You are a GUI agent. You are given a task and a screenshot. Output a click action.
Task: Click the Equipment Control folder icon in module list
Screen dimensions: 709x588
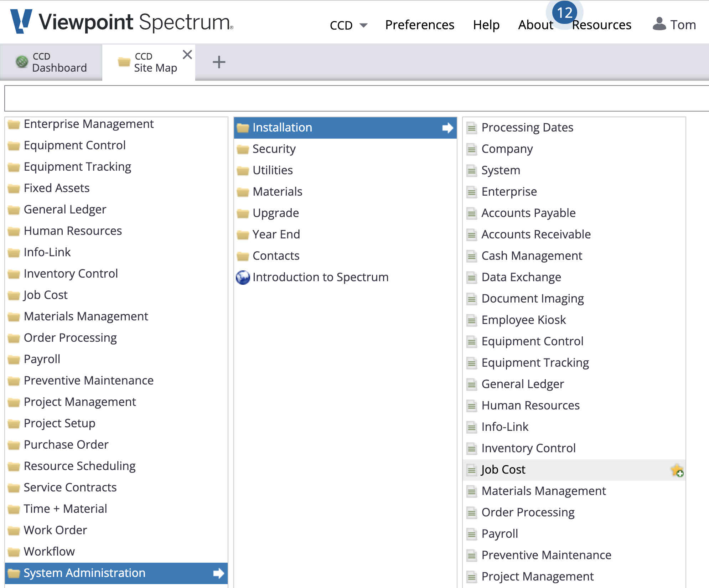coord(14,146)
